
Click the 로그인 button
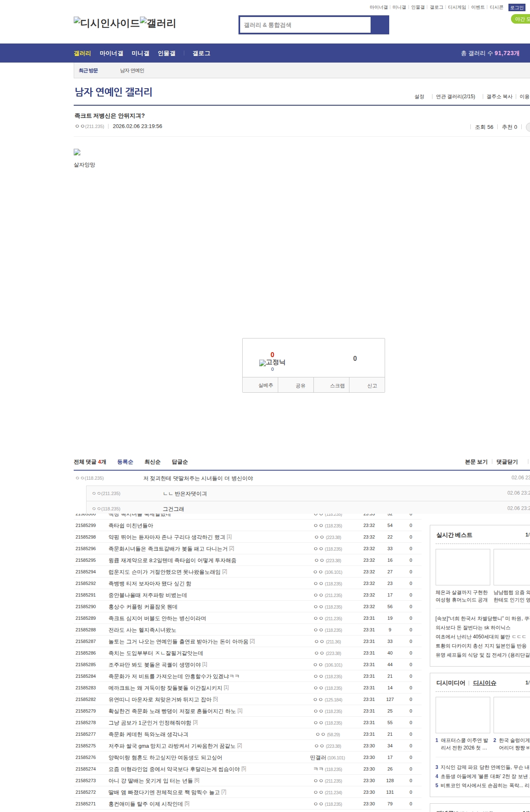point(517,7)
